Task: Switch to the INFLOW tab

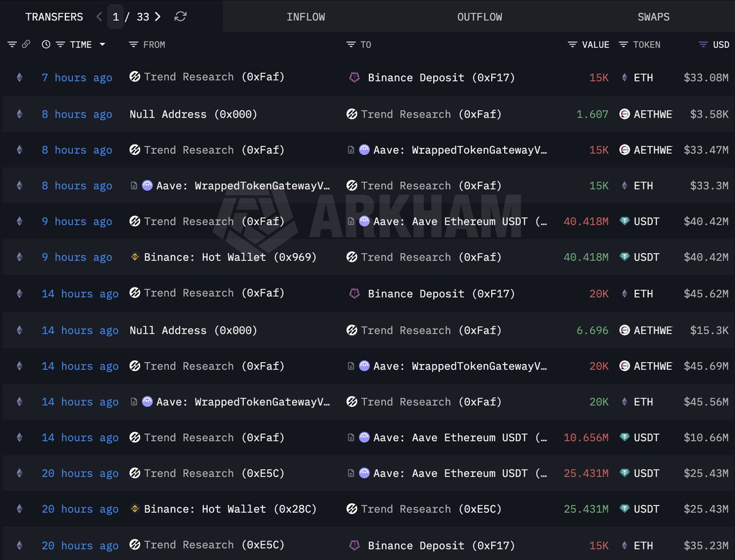Action: pyautogui.click(x=306, y=17)
